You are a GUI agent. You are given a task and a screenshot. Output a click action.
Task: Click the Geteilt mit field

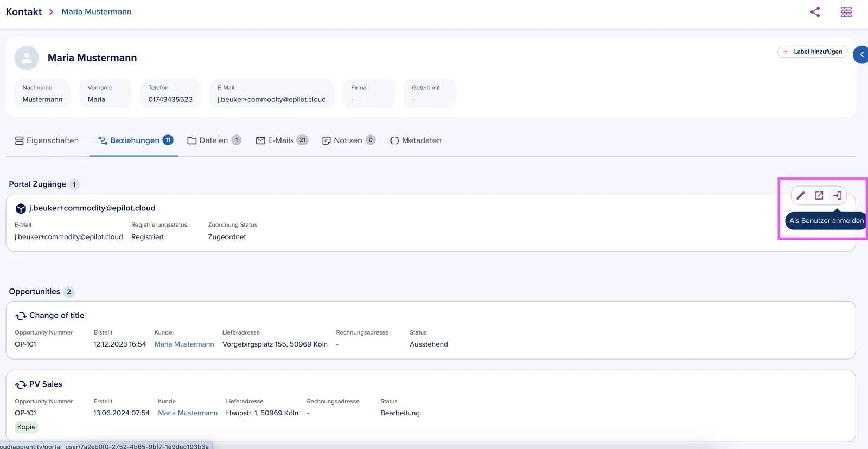coord(430,94)
